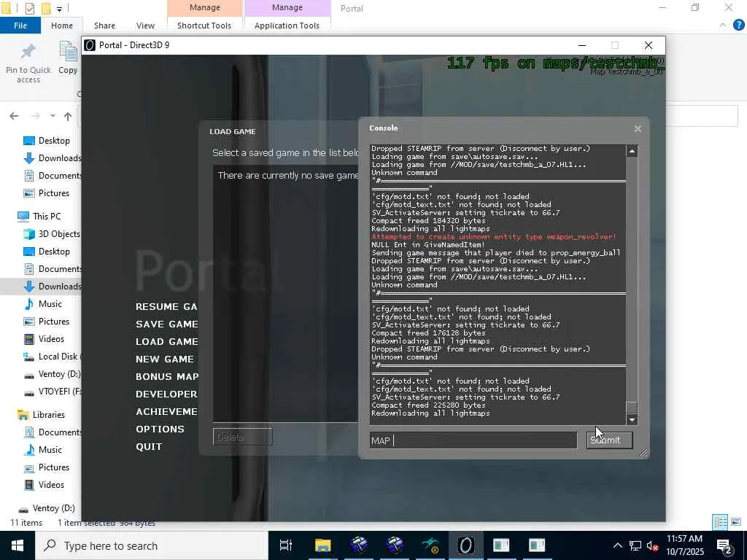Click console scrollbar up arrow

(x=632, y=151)
